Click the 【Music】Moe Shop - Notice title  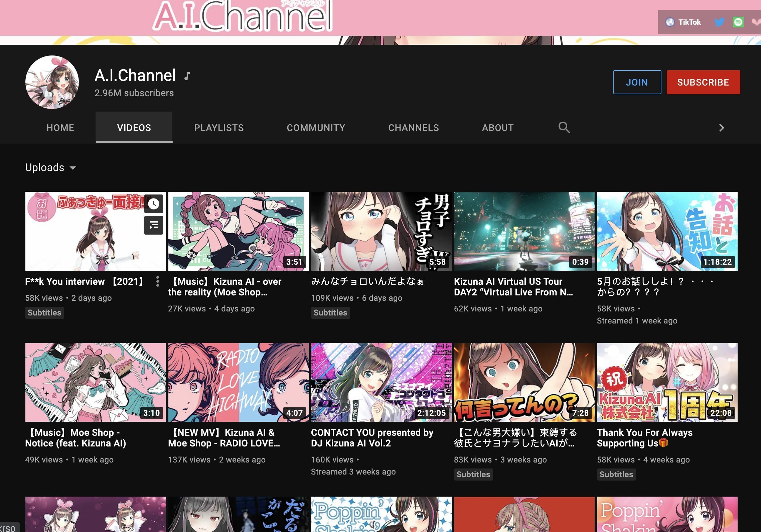pyautogui.click(x=75, y=438)
